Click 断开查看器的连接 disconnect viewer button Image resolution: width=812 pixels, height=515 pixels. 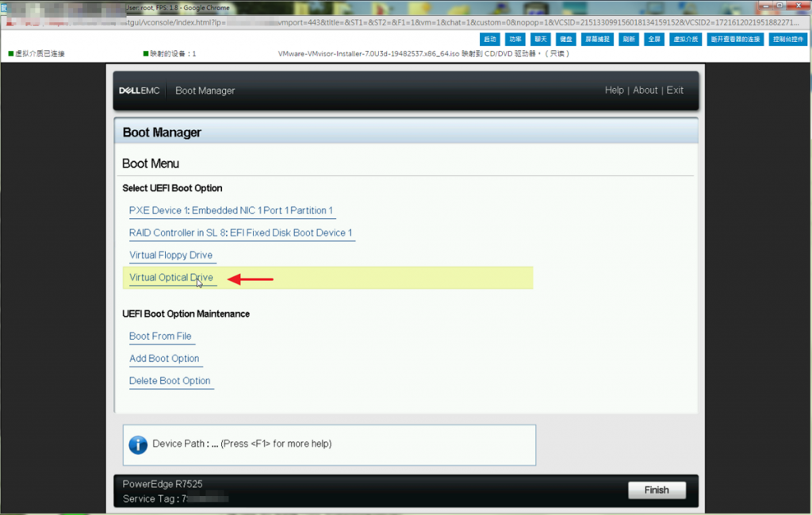pyautogui.click(x=735, y=40)
